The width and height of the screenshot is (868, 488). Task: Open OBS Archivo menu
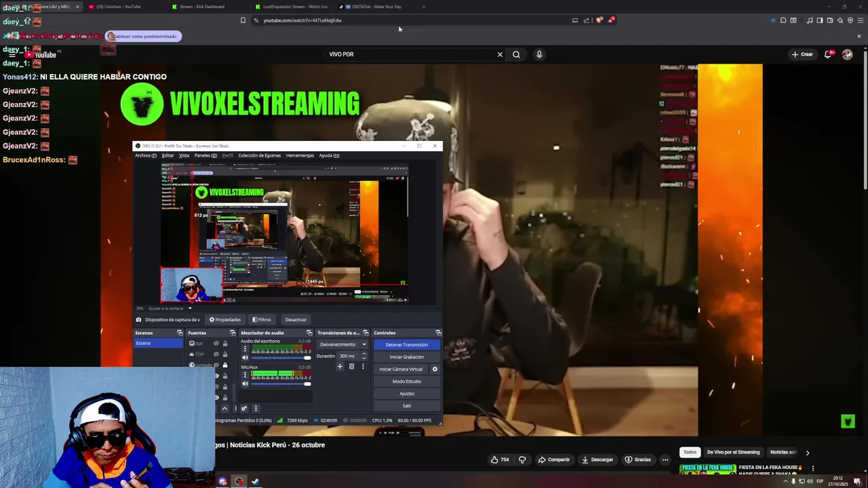(145, 155)
